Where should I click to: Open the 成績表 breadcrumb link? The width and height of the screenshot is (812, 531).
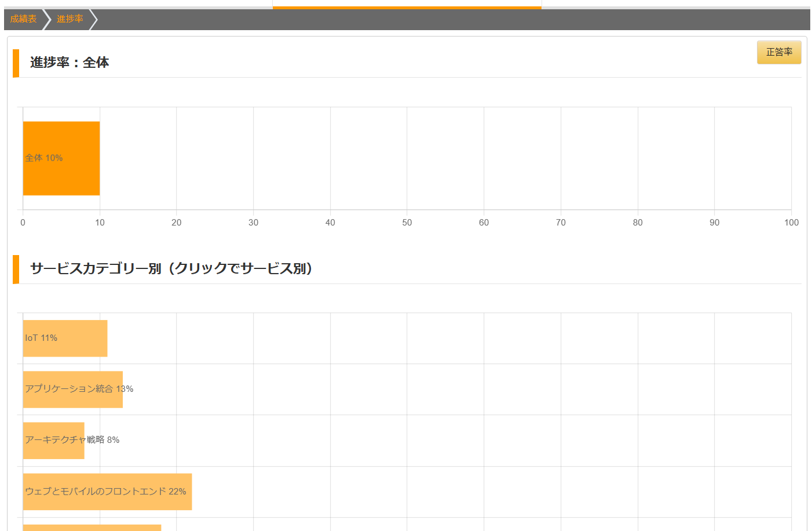[x=23, y=19]
